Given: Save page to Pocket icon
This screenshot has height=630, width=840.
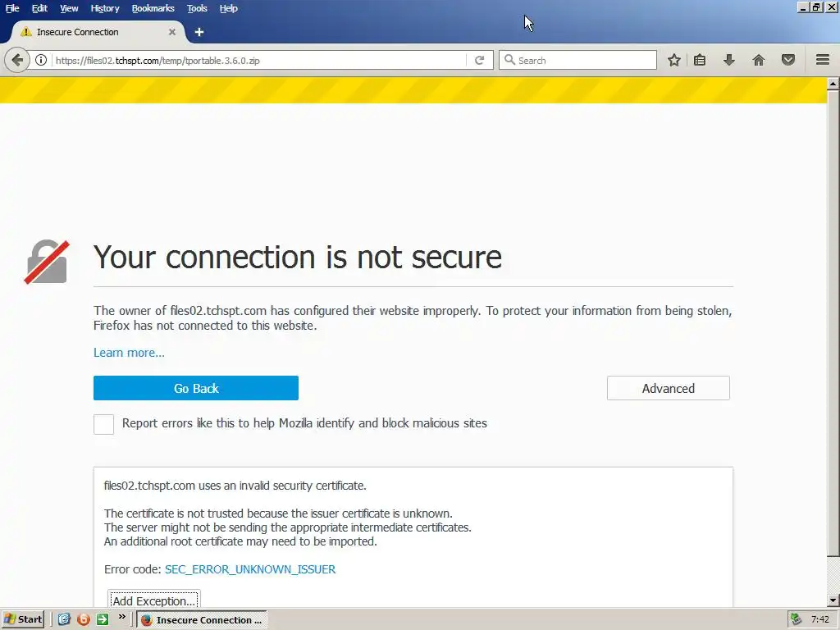Looking at the screenshot, I should pyautogui.click(x=788, y=60).
